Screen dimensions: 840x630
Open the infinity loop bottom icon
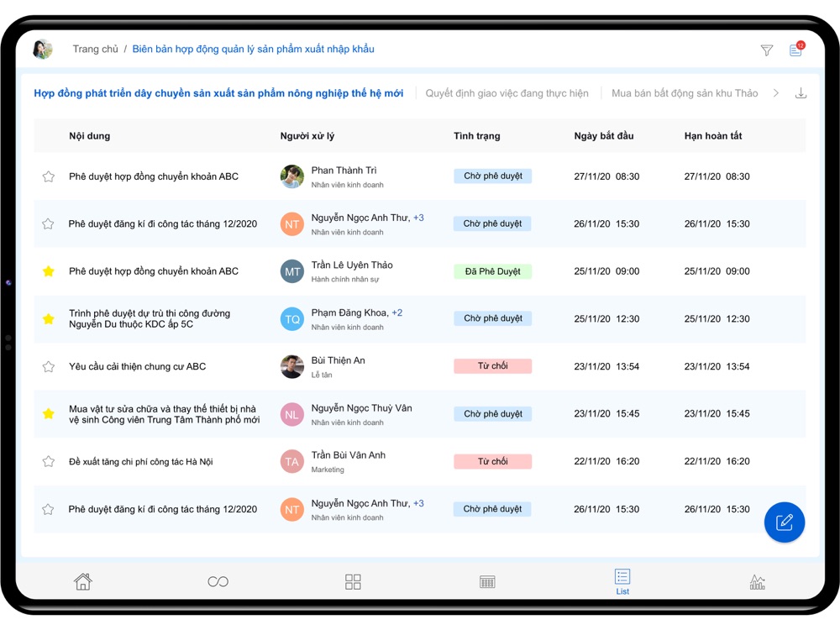(x=218, y=582)
